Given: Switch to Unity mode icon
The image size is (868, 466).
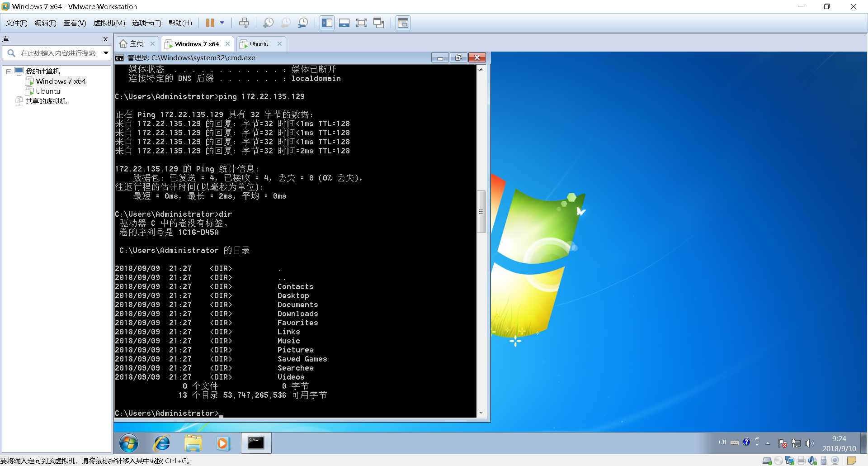Looking at the screenshot, I should 379,23.
